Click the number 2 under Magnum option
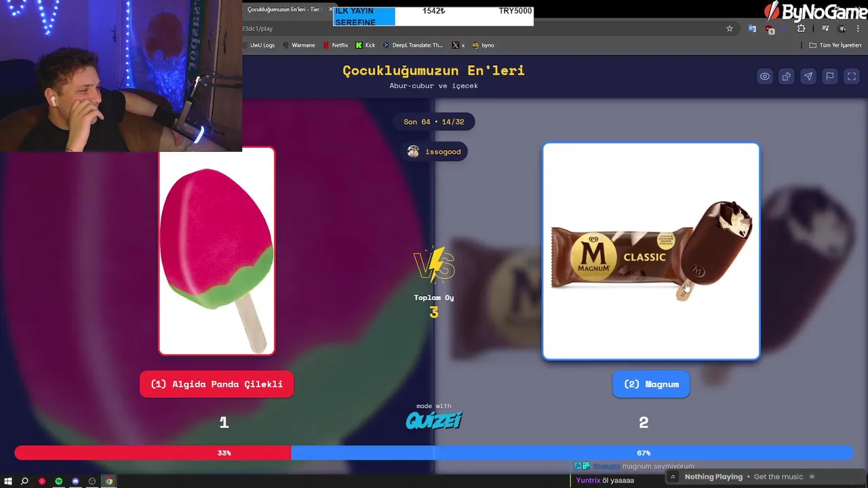This screenshot has height=488, width=868. 644,423
